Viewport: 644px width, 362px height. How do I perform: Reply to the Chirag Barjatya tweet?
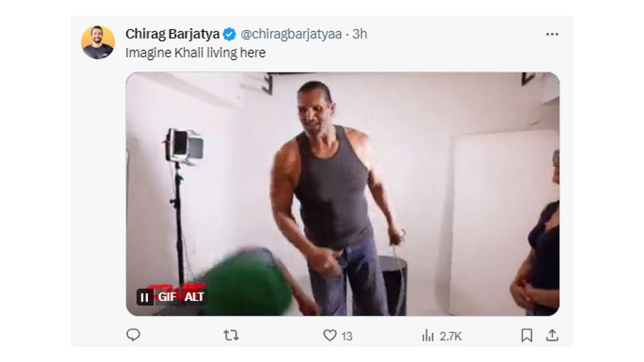point(133,335)
